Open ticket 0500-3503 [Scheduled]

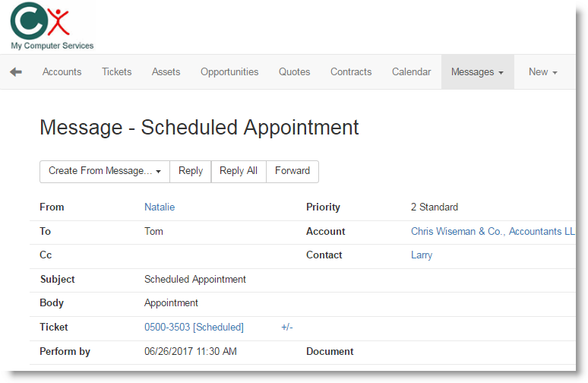coord(194,328)
